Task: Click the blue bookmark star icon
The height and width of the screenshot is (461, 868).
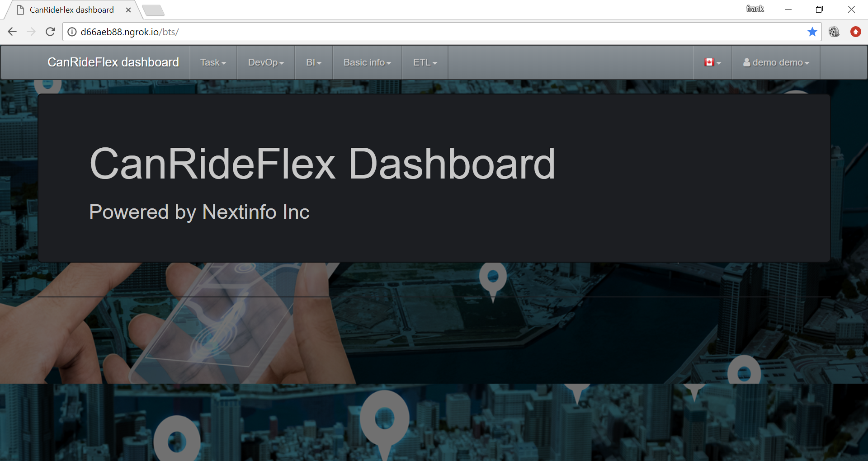Action: tap(812, 32)
